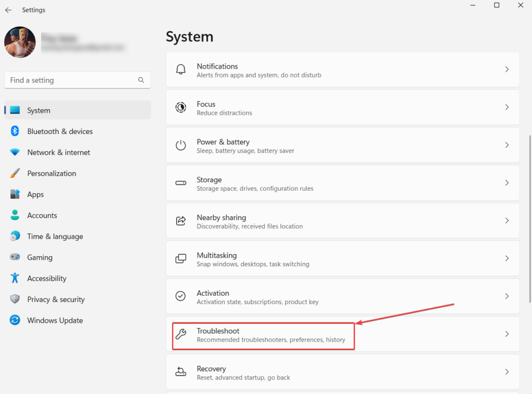Click the Focus target icon

(181, 108)
